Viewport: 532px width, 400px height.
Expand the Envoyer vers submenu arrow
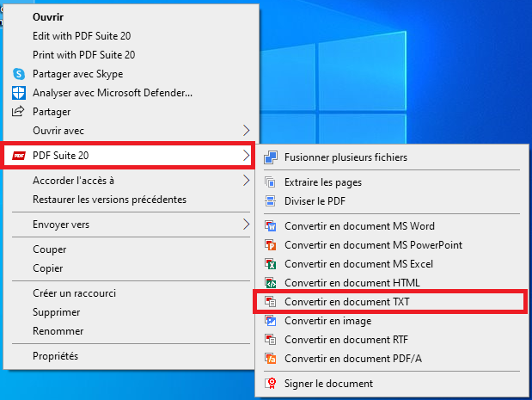pyautogui.click(x=247, y=225)
